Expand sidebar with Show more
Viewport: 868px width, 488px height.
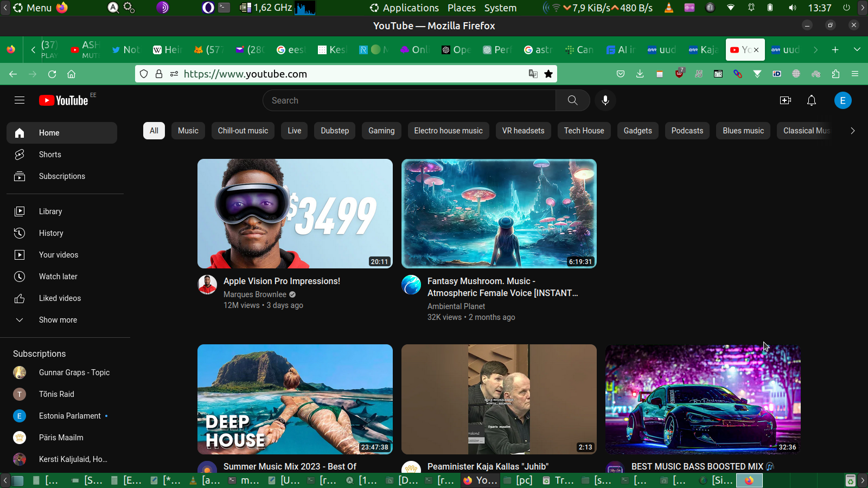pyautogui.click(x=58, y=320)
